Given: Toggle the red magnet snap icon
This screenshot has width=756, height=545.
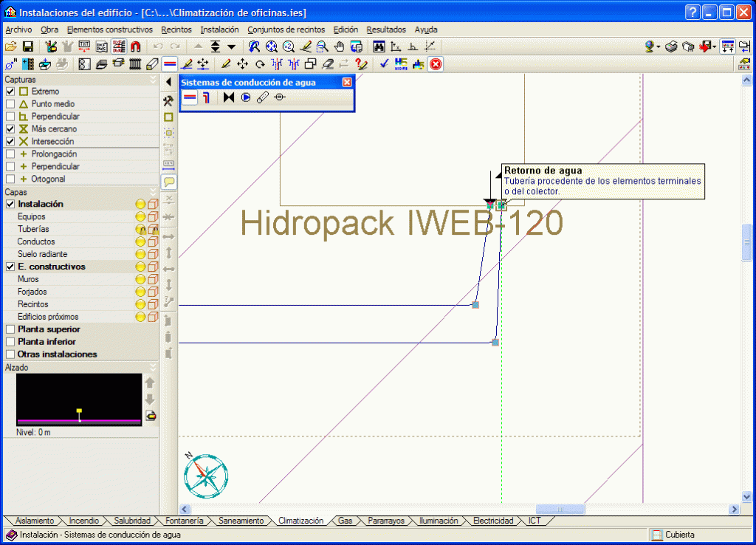Looking at the screenshot, I should pyautogui.click(x=136, y=47).
